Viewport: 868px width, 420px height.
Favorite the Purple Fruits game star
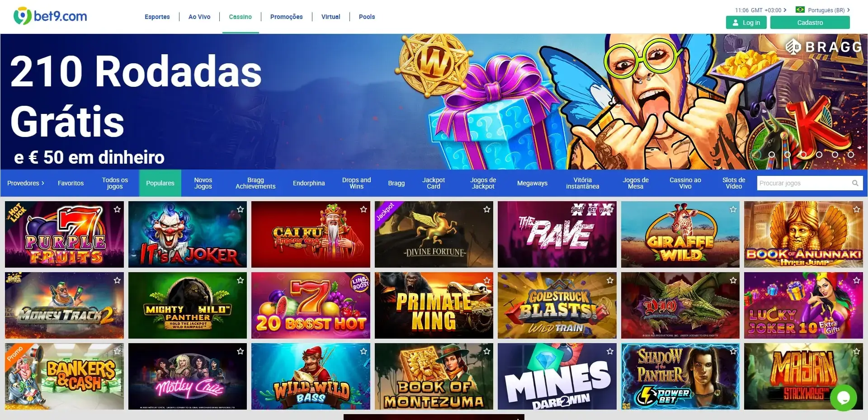pyautogui.click(x=117, y=209)
